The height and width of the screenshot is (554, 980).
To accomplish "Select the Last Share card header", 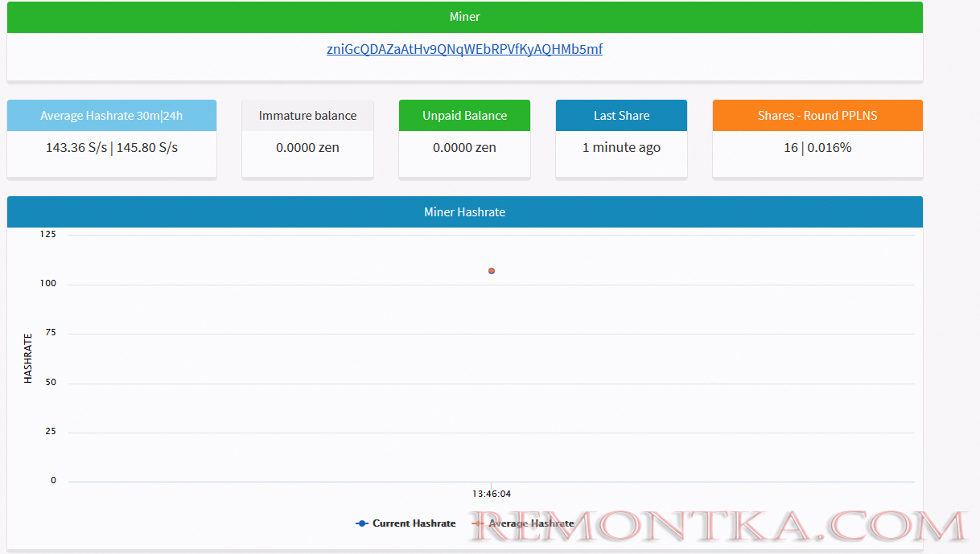I will (x=621, y=116).
